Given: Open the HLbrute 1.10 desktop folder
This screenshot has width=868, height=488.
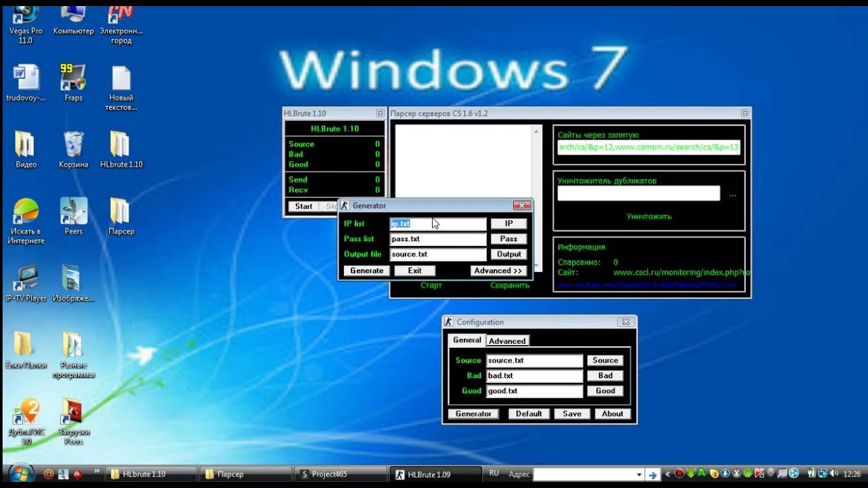Looking at the screenshot, I should [121, 149].
